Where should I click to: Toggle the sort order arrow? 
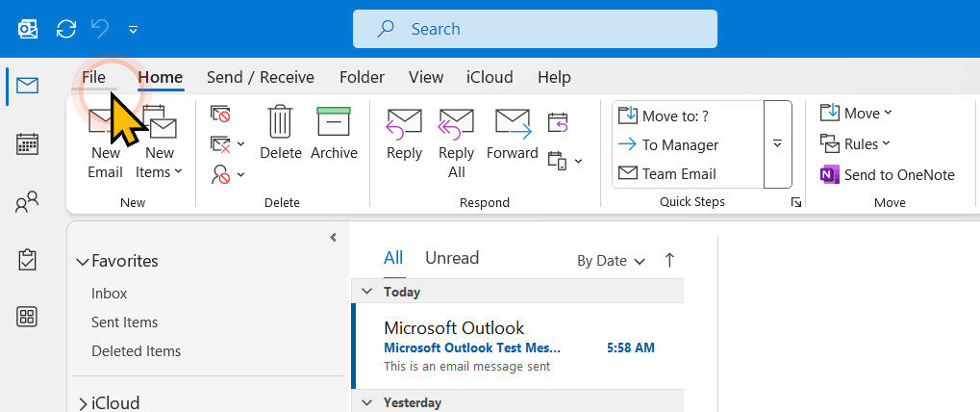670,260
